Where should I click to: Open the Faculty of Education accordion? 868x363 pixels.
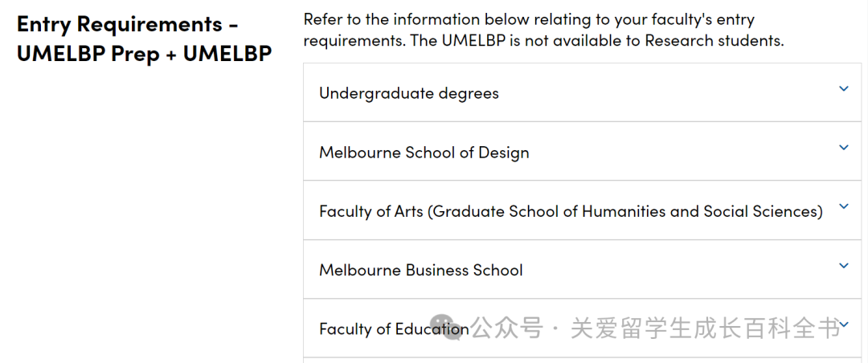583,328
